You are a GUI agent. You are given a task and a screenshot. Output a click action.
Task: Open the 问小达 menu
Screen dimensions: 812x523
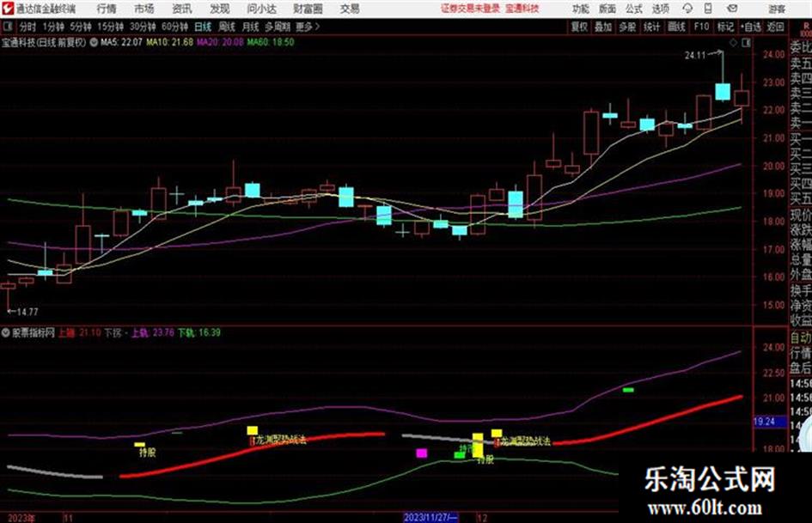click(261, 9)
